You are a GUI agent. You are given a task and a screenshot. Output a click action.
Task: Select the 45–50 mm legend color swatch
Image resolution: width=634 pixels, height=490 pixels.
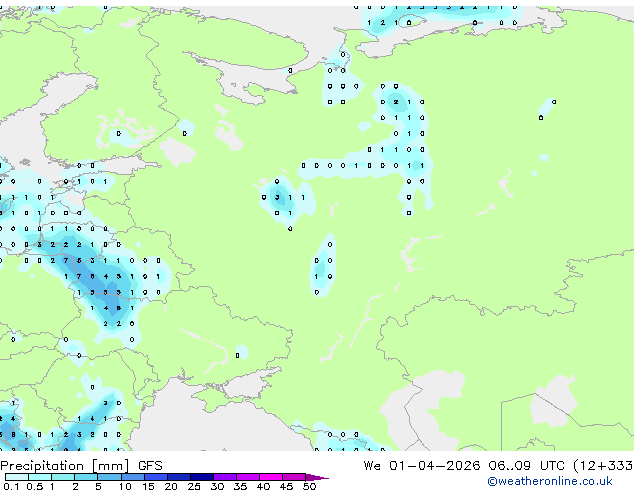294,477
